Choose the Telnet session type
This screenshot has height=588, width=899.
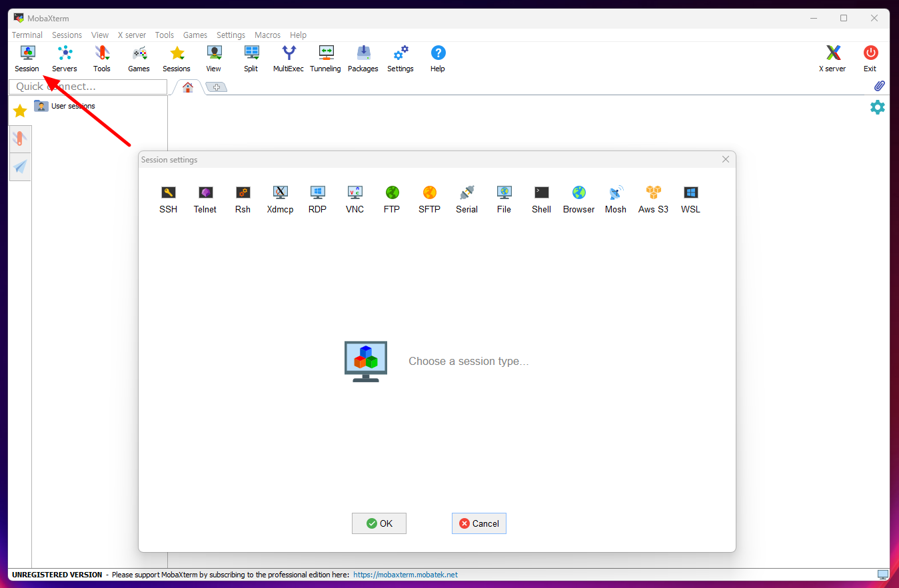205,200
